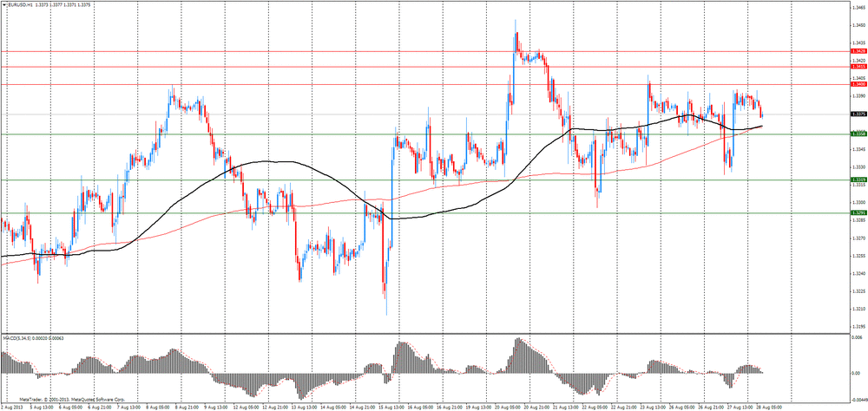Click the black 1.3375 current price label

[x=858, y=114]
